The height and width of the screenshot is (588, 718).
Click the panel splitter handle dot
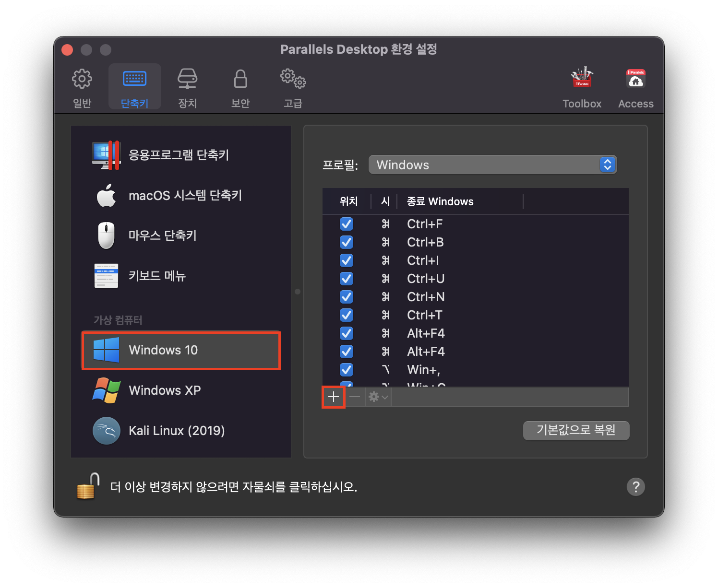(298, 292)
